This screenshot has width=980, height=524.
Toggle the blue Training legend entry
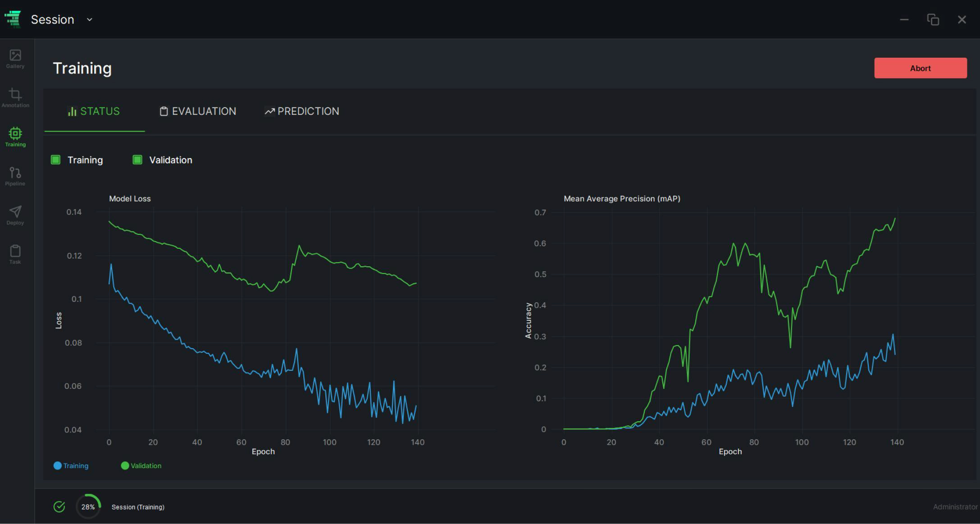71,466
